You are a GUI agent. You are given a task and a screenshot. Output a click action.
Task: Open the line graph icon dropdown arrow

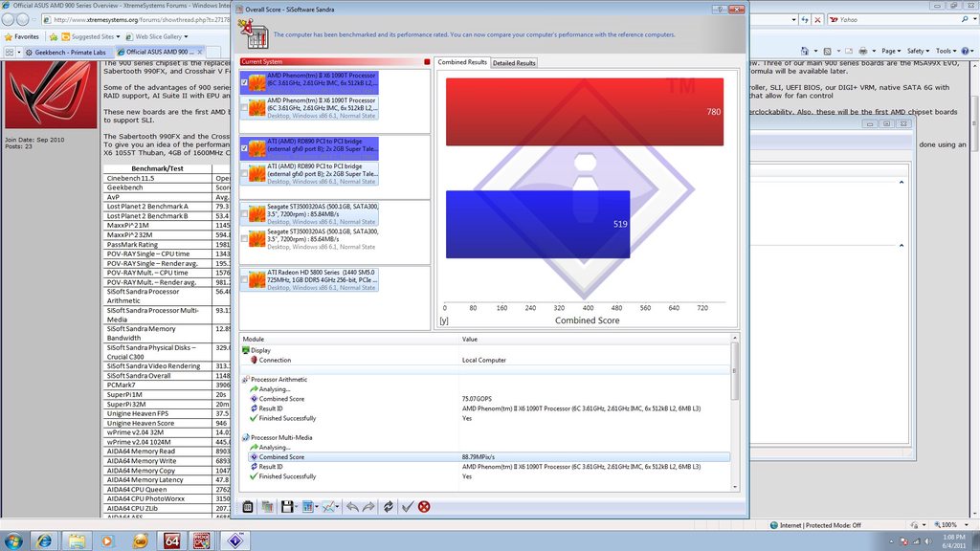(x=337, y=507)
